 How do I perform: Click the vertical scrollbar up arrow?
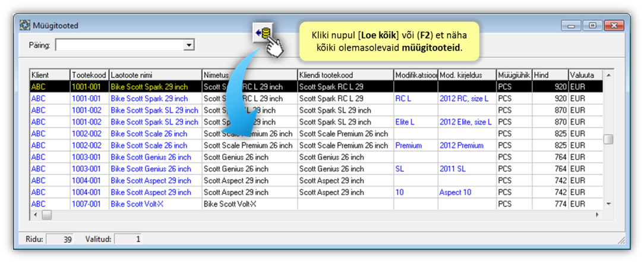tap(608, 76)
